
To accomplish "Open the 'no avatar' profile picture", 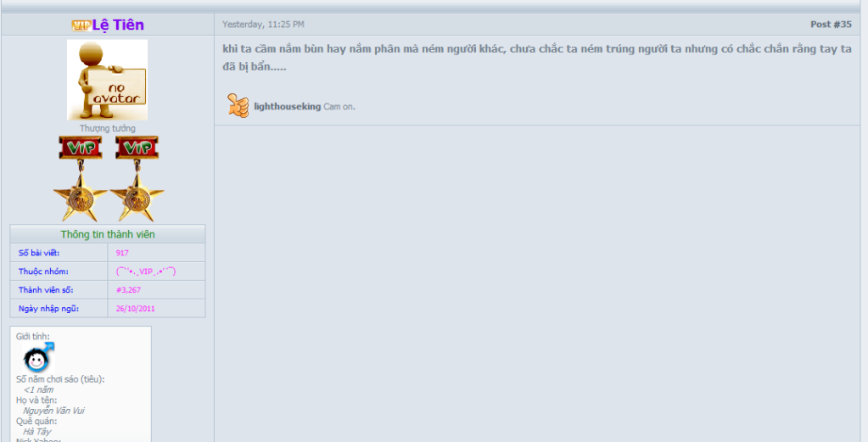I will pyautogui.click(x=108, y=80).
